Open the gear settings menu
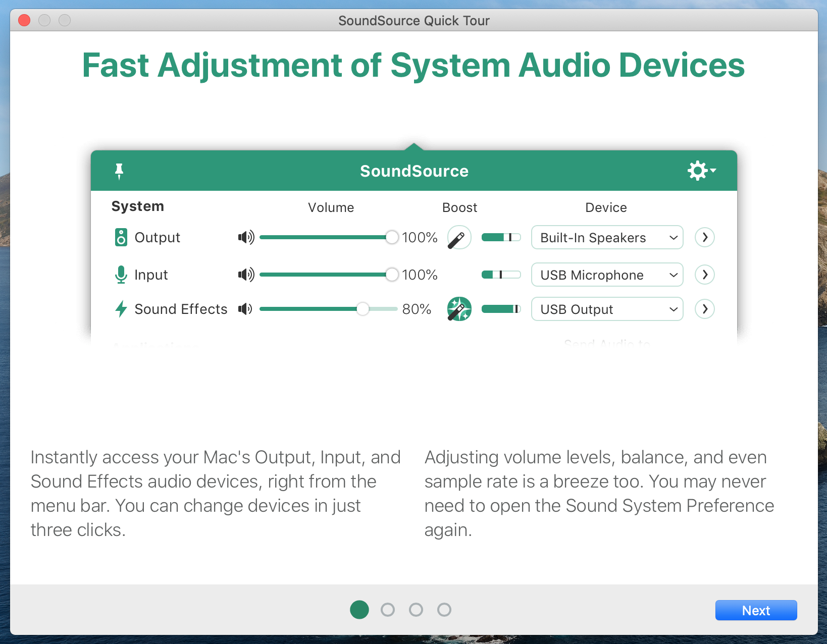 [x=702, y=171]
